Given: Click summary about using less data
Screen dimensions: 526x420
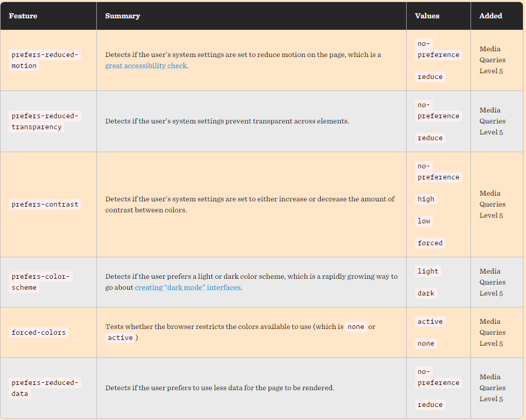Looking at the screenshot, I should 220,388.
